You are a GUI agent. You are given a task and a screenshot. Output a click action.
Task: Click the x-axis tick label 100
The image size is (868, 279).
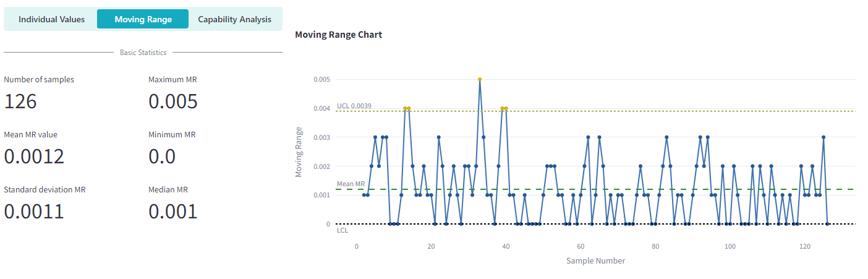(730, 246)
